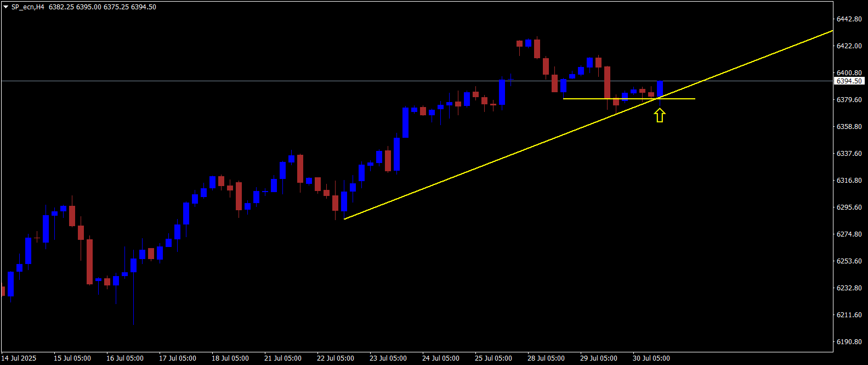Click the 6400.80 price axis label

click(849, 73)
